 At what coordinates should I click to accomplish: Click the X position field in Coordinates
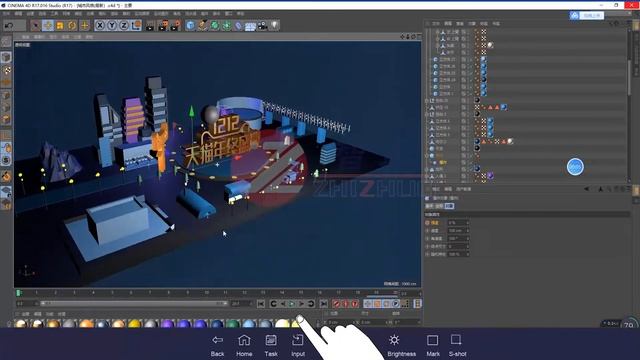click(339, 322)
